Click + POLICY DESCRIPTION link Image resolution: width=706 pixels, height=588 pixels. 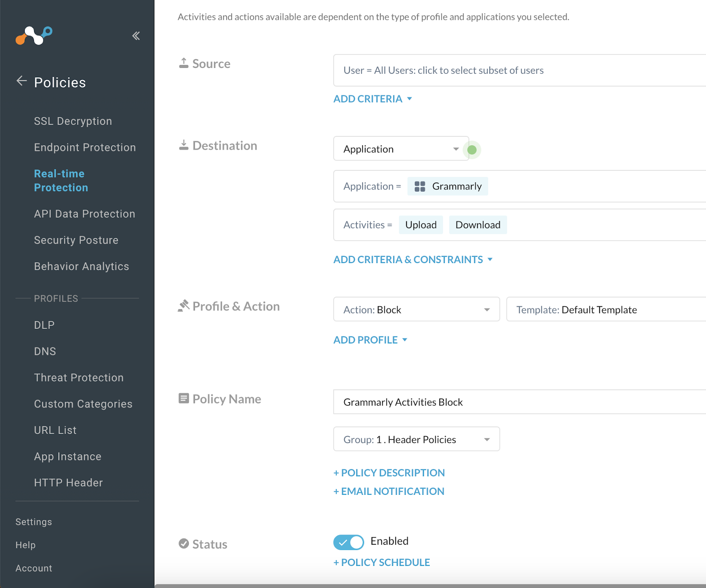pyautogui.click(x=389, y=473)
